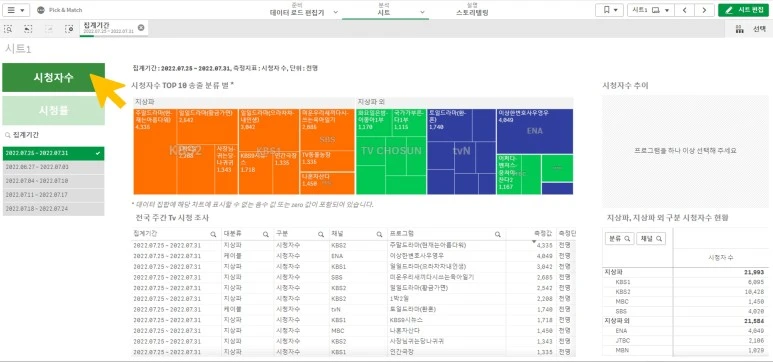Viewport: 773px width, 362px height.
Task: Search the 프로그램 table column
Action: pos(498,234)
